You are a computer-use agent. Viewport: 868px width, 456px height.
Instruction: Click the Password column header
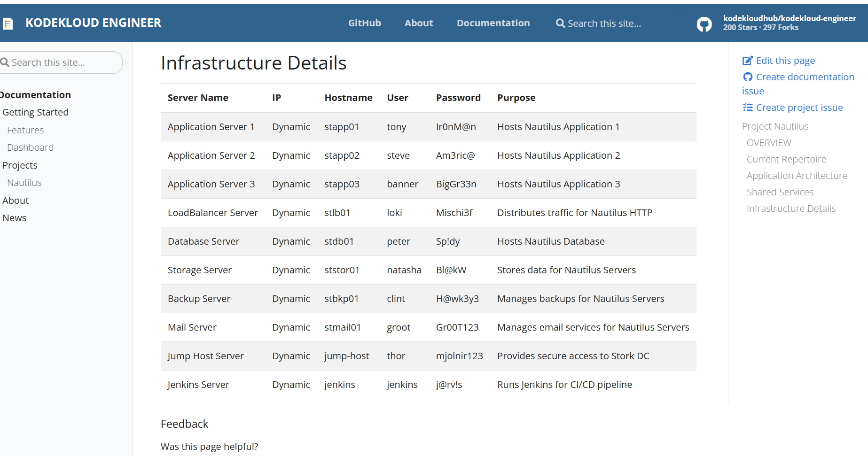[458, 98]
